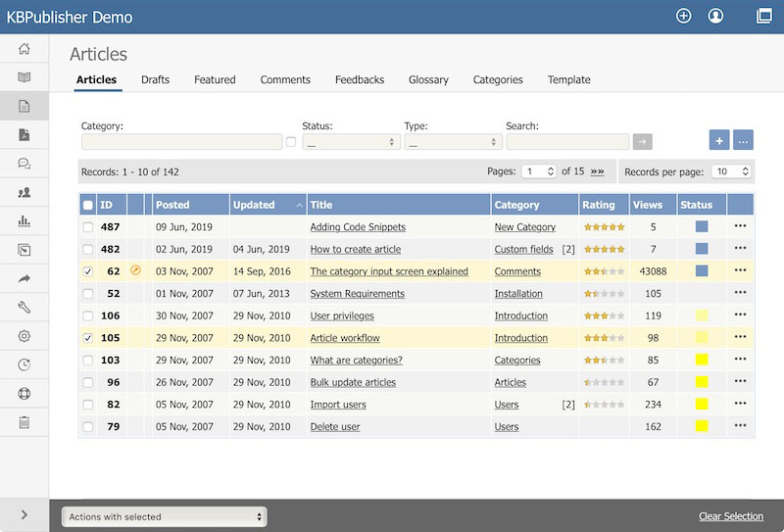Image resolution: width=784 pixels, height=532 pixels.
Task: Uncheck the box for article 62
Action: coord(87,271)
